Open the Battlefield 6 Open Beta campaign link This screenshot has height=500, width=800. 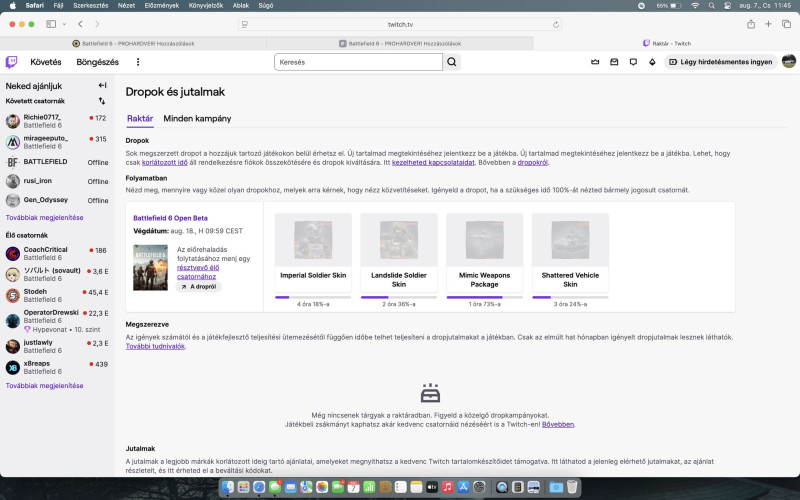[170, 218]
